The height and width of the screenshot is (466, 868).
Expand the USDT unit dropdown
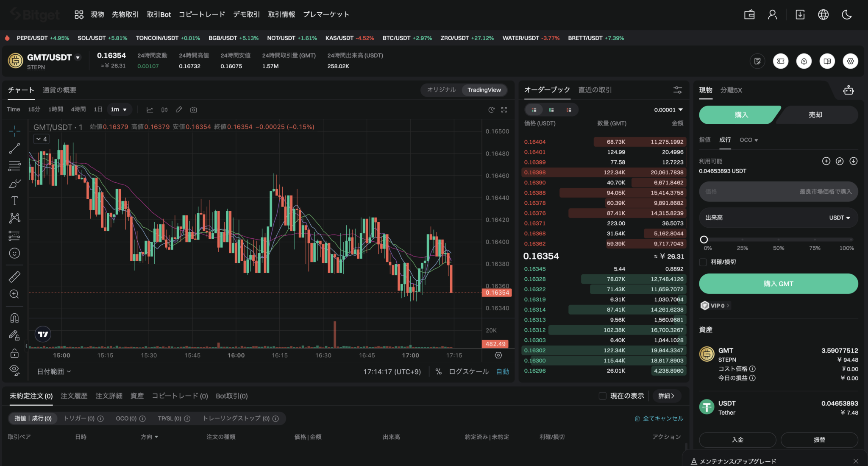pos(840,218)
